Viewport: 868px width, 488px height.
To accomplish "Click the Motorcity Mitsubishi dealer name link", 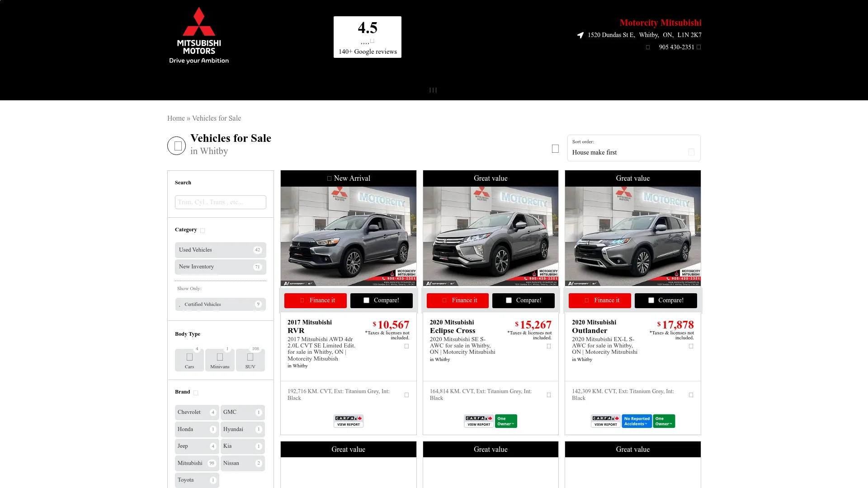I will tap(660, 23).
